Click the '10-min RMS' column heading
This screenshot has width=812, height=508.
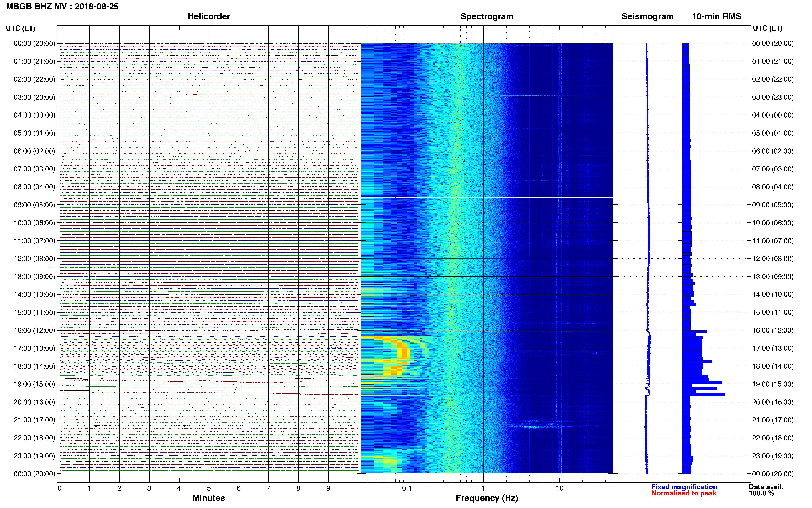pyautogui.click(x=716, y=16)
